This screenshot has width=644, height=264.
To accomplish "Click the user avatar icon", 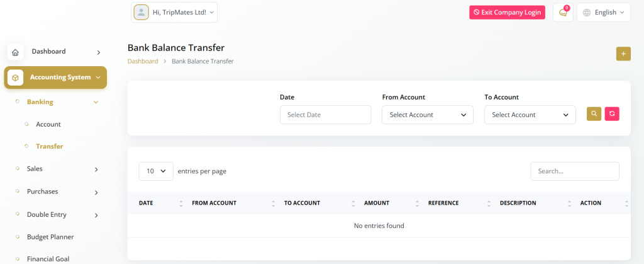I will coord(142,12).
